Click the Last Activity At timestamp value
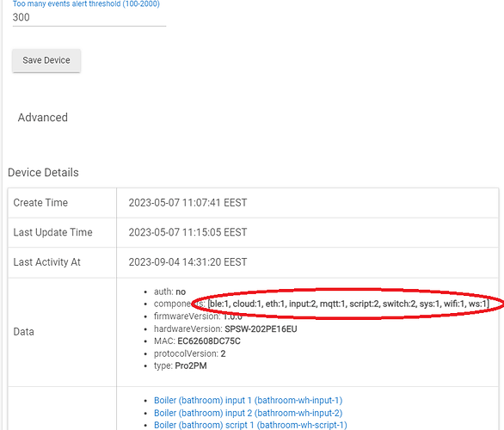This screenshot has height=430, width=504. pos(187,262)
